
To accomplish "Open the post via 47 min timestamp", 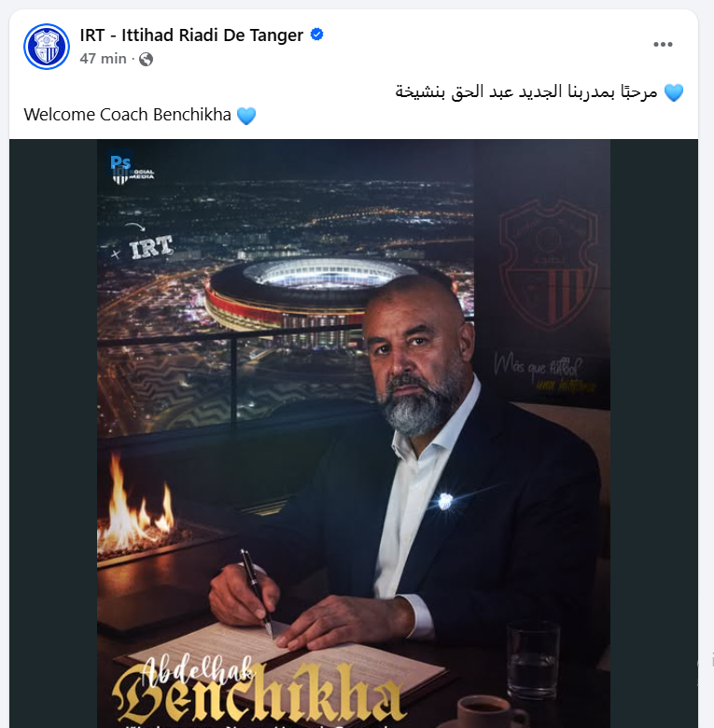I will pyautogui.click(x=103, y=59).
